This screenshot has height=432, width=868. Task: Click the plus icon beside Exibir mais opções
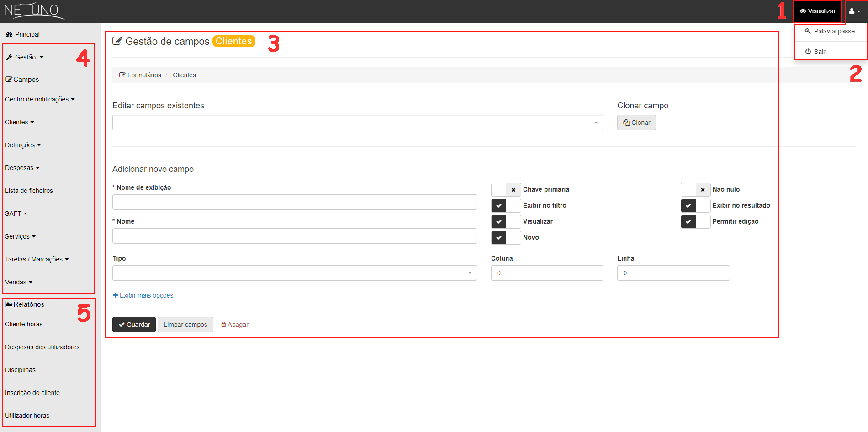(x=115, y=295)
